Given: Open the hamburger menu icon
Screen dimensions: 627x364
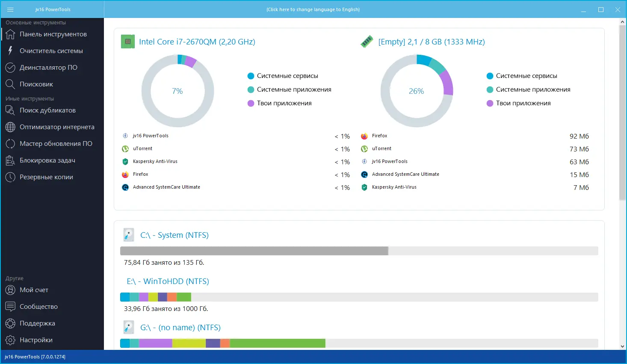Looking at the screenshot, I should click(x=10, y=9).
